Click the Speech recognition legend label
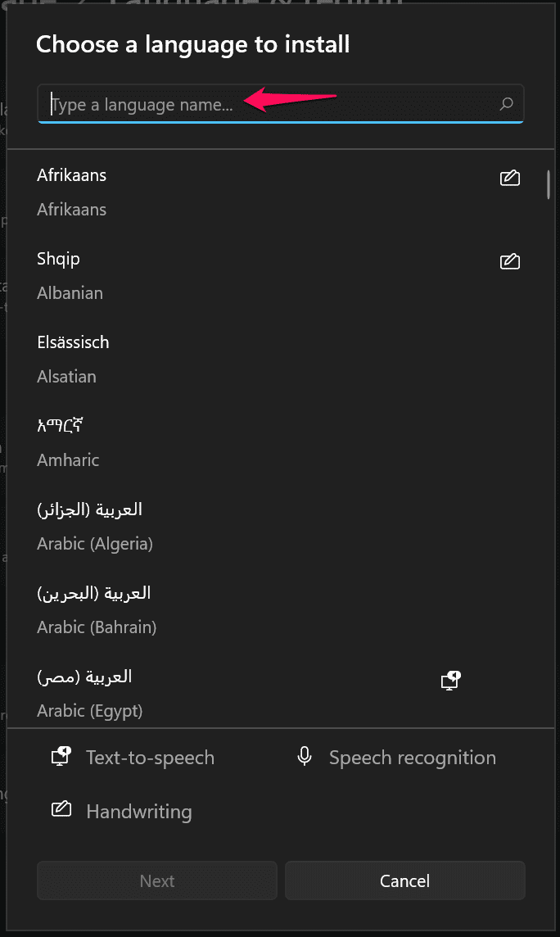 pos(413,757)
